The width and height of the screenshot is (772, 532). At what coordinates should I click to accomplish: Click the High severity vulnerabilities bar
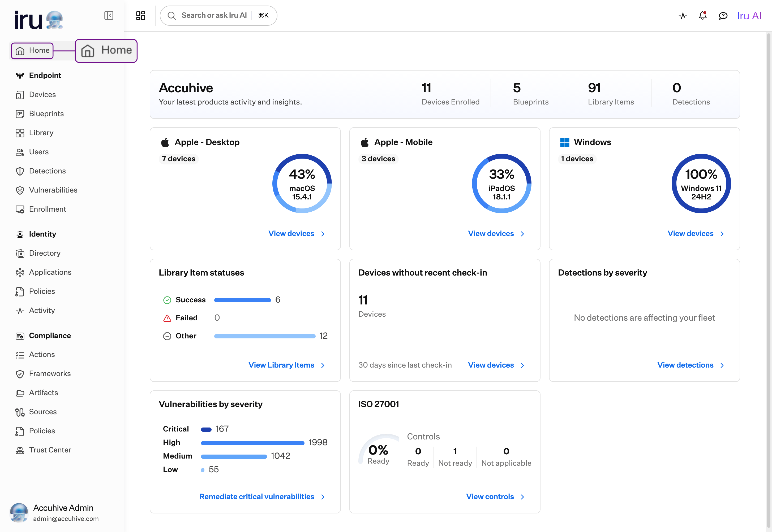point(252,443)
